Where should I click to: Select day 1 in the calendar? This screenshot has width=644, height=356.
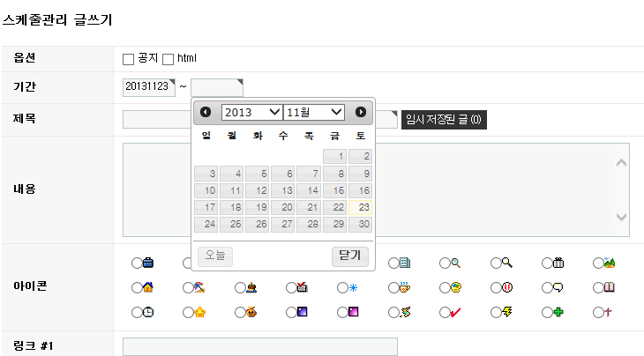(334, 156)
